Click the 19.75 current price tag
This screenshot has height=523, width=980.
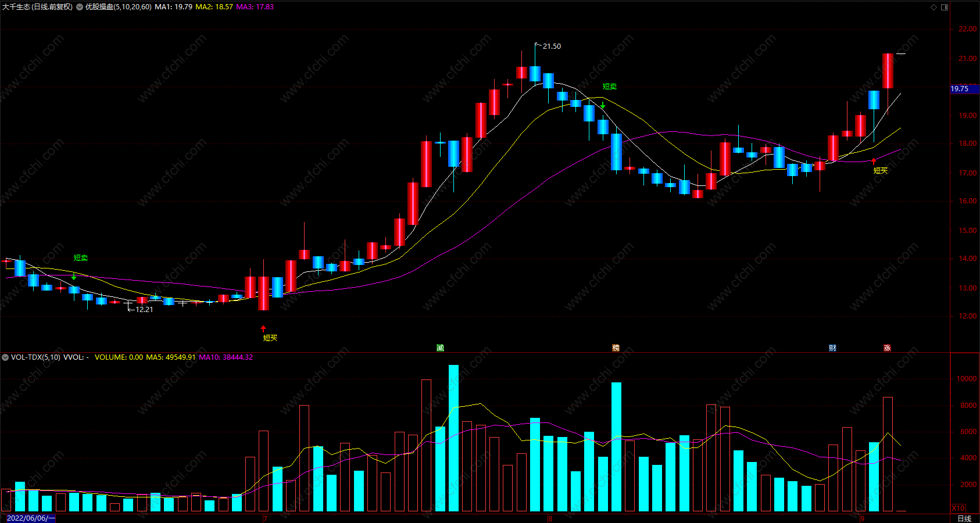965,89
